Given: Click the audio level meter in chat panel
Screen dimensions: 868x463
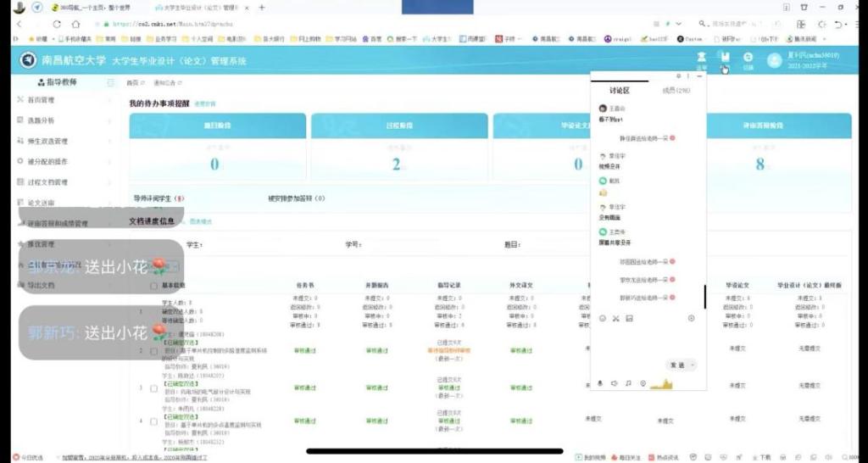Looking at the screenshot, I should tap(661, 384).
